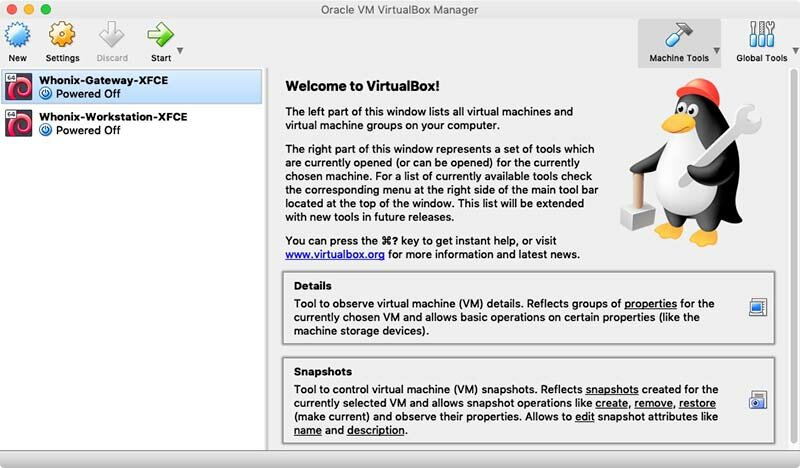Expand the Start button dropdown arrow

click(x=180, y=50)
